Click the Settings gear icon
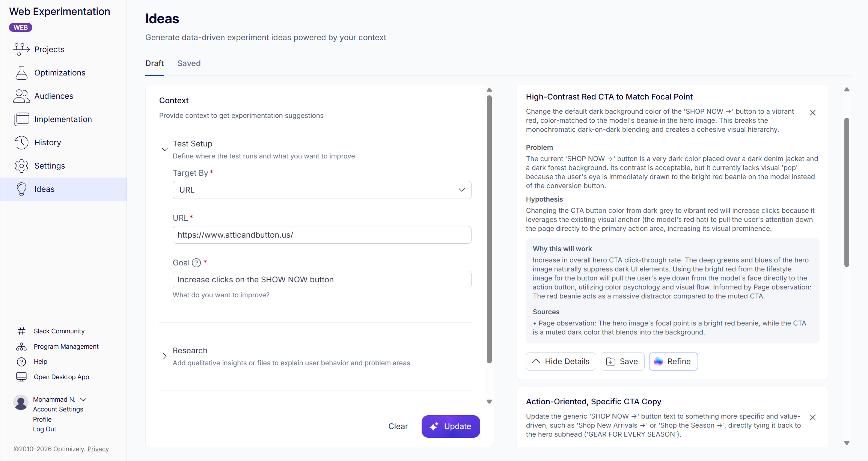 click(x=21, y=166)
